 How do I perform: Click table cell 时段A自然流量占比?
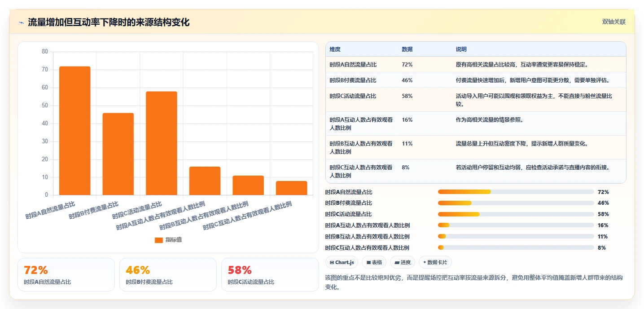(353, 65)
